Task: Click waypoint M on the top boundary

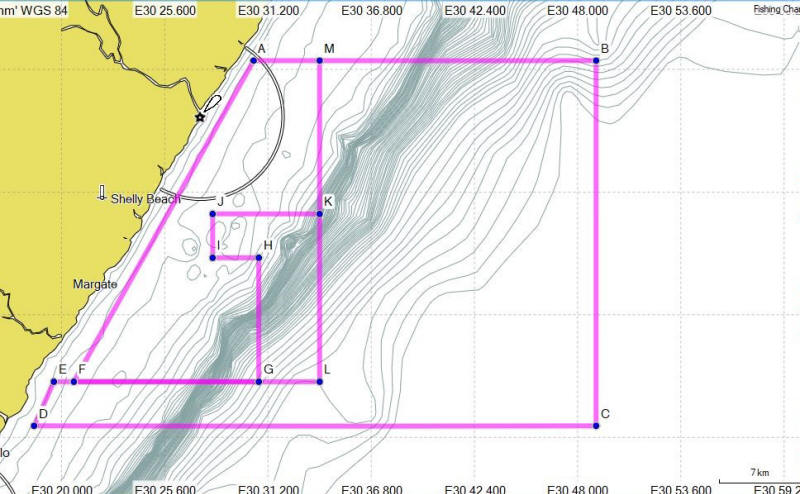Action: (x=320, y=61)
